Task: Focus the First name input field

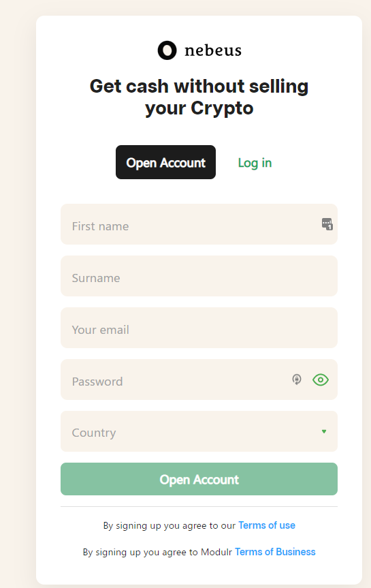Action: coord(199,224)
